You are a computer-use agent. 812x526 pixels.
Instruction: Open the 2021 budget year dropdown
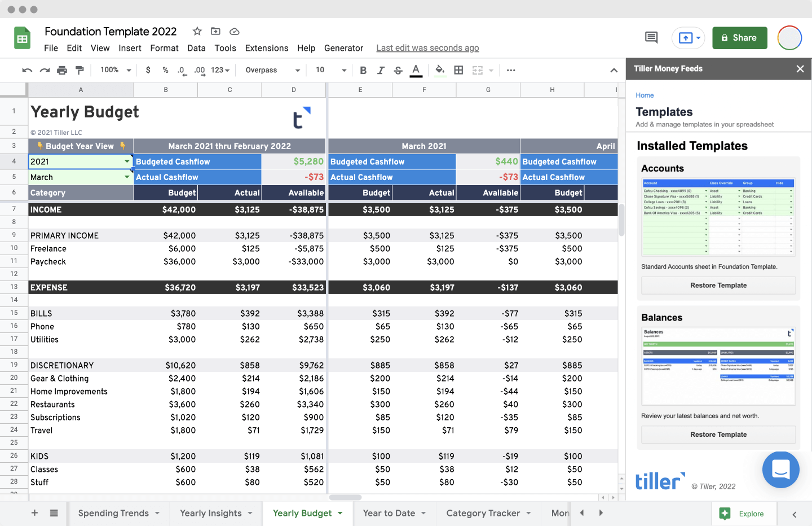(x=127, y=161)
